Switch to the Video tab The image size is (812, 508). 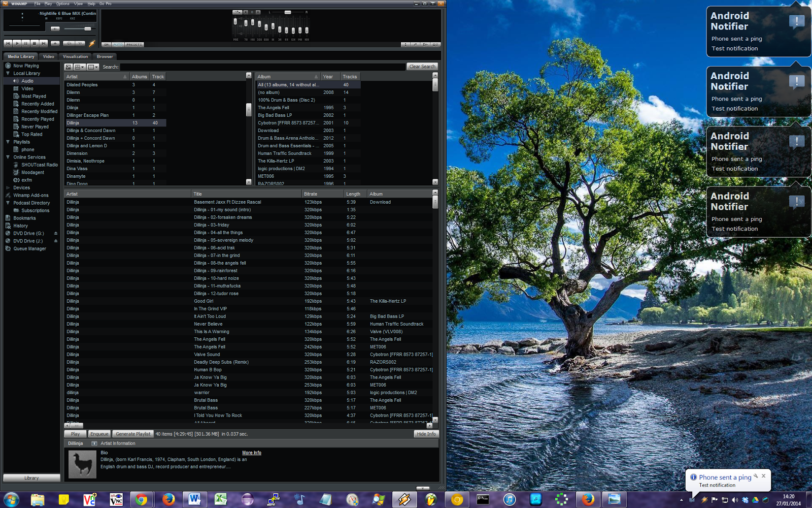coord(48,56)
